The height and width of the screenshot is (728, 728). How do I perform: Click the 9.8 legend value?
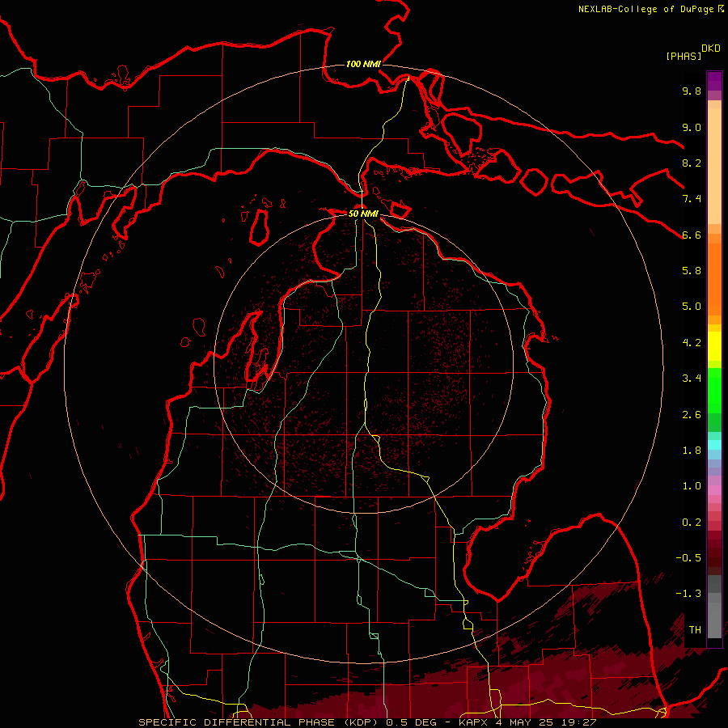coord(692,91)
